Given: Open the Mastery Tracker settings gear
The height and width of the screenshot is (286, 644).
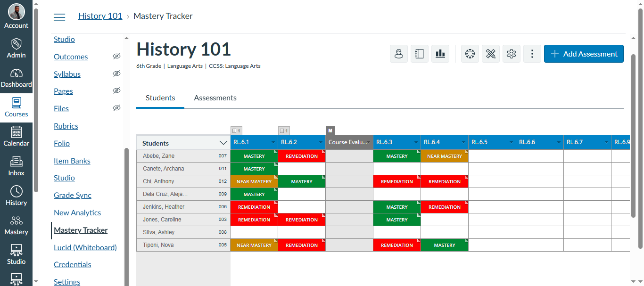Looking at the screenshot, I should click(511, 53).
